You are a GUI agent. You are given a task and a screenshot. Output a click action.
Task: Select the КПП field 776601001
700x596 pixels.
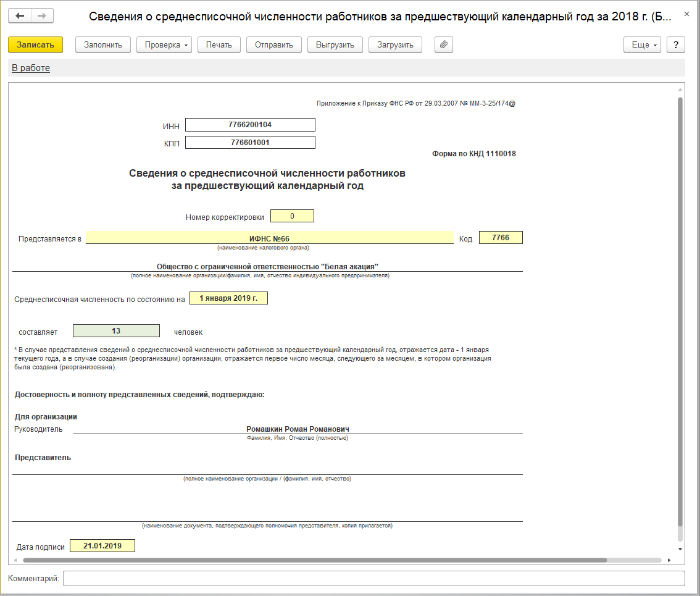coord(250,143)
